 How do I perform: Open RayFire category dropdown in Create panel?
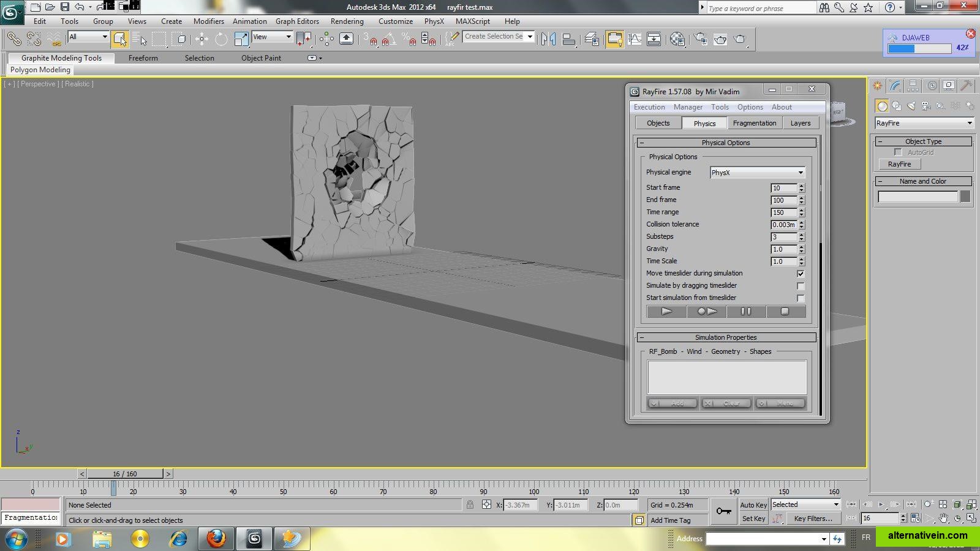pos(924,123)
